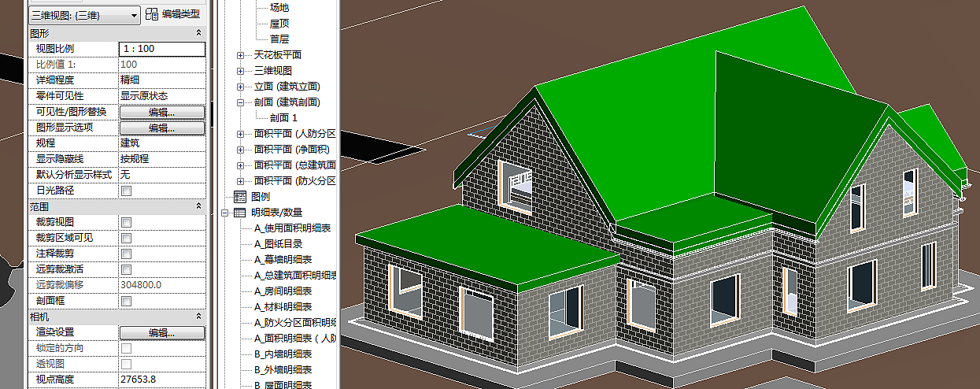This screenshot has width=980, height=389.
Task: Click the 日光路径 property label
Action: [55, 191]
